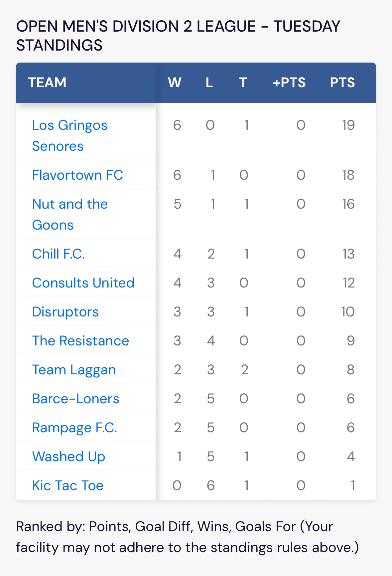Open the Los Gringos Senores team link
This screenshot has width=392, height=576.
[70, 135]
